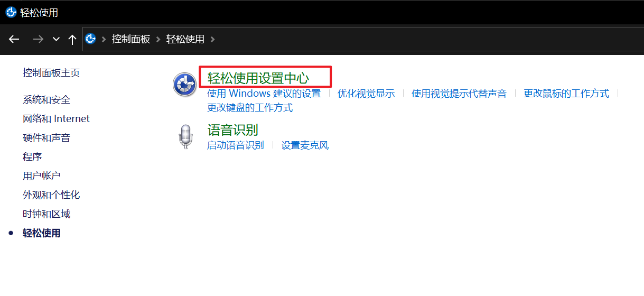Go up one level with the up arrow
Image resolution: width=644 pixels, height=296 pixels.
pyautogui.click(x=72, y=39)
